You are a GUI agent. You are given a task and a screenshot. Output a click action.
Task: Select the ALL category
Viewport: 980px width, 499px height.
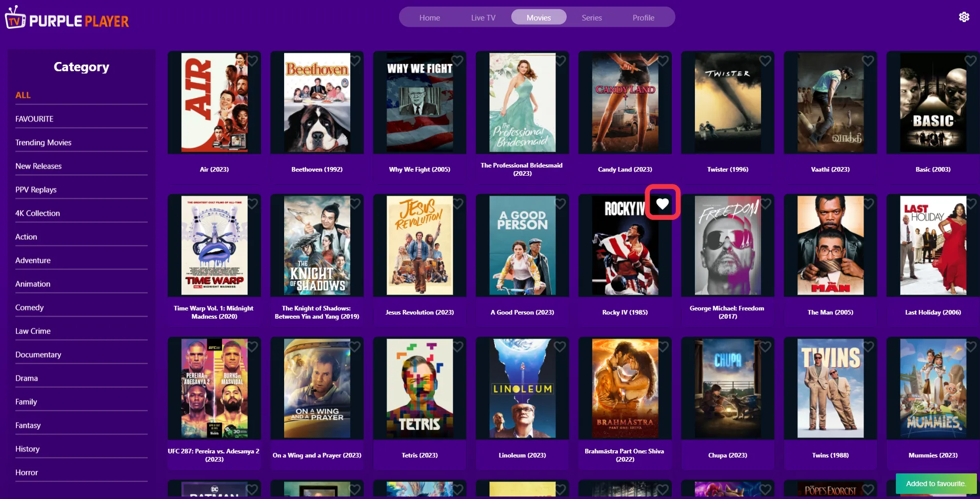(x=81, y=95)
